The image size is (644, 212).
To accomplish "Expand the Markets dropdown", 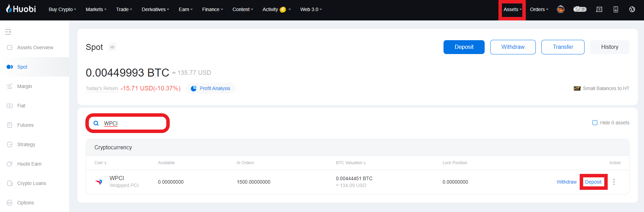I will pos(96,9).
